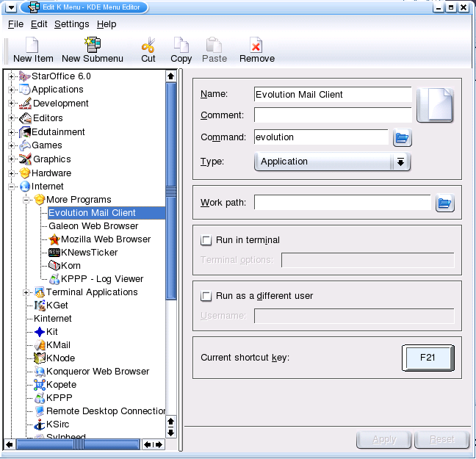Collapse the Internet tree node
Screen dimensions: 476x459
tap(12, 187)
